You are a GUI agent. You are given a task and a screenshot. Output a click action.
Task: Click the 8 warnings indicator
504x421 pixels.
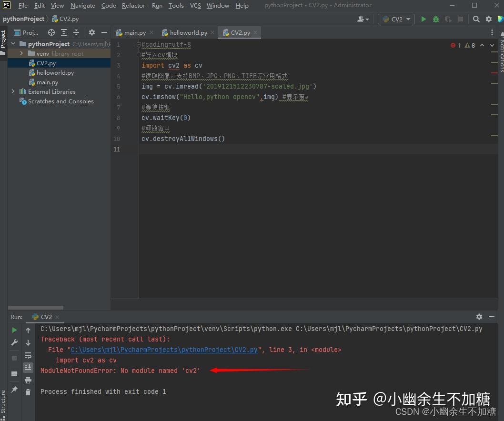click(470, 45)
